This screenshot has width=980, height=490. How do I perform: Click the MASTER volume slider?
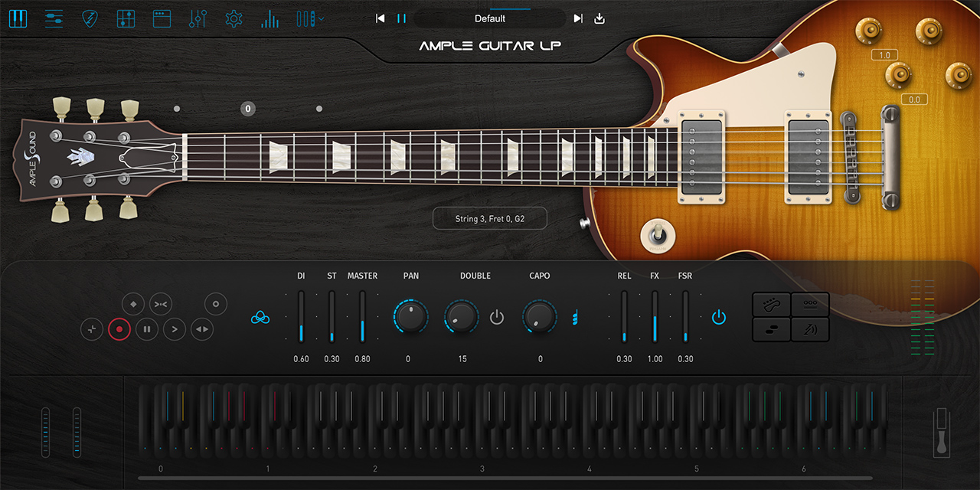(x=362, y=317)
